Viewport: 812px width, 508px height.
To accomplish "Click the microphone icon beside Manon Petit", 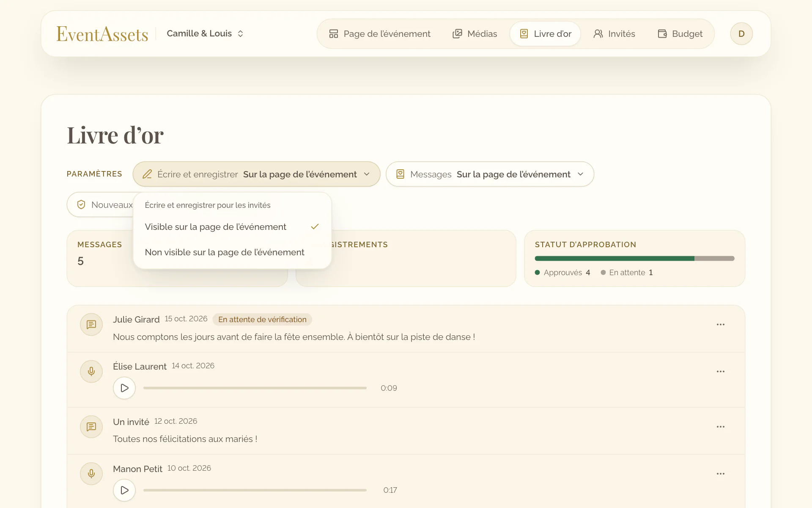I will click(x=91, y=474).
